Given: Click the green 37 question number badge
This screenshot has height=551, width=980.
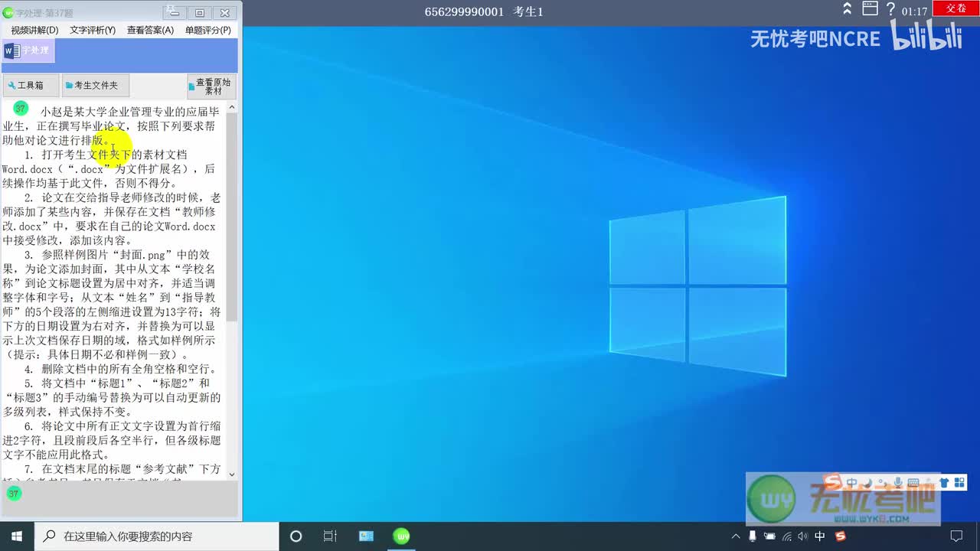Looking at the screenshot, I should [21, 109].
